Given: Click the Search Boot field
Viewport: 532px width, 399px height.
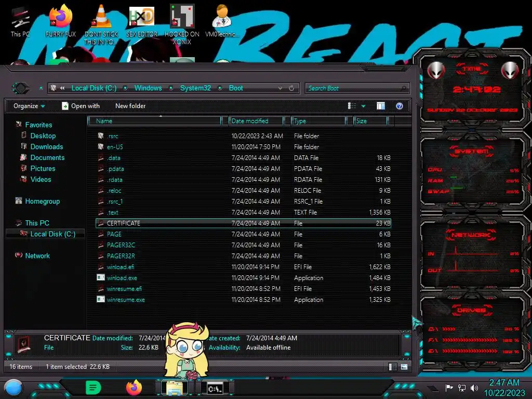Looking at the screenshot, I should tap(357, 88).
